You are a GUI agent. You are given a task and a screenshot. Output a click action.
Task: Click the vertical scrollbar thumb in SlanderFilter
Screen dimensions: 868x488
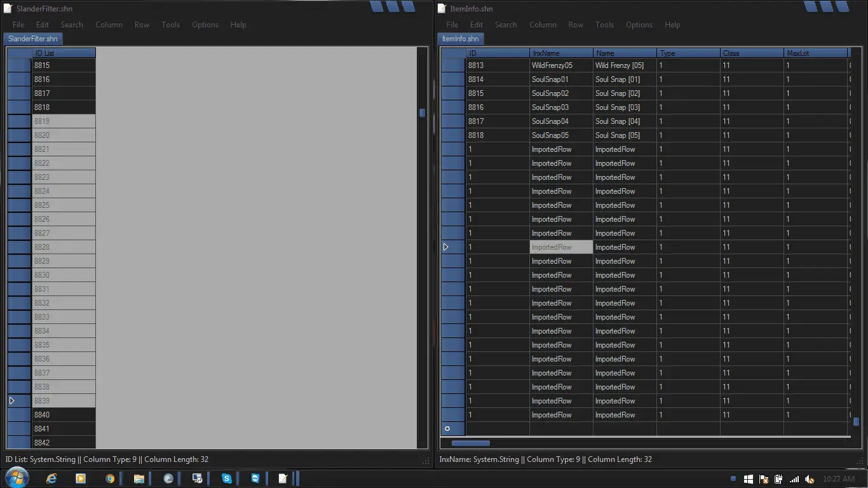click(422, 113)
